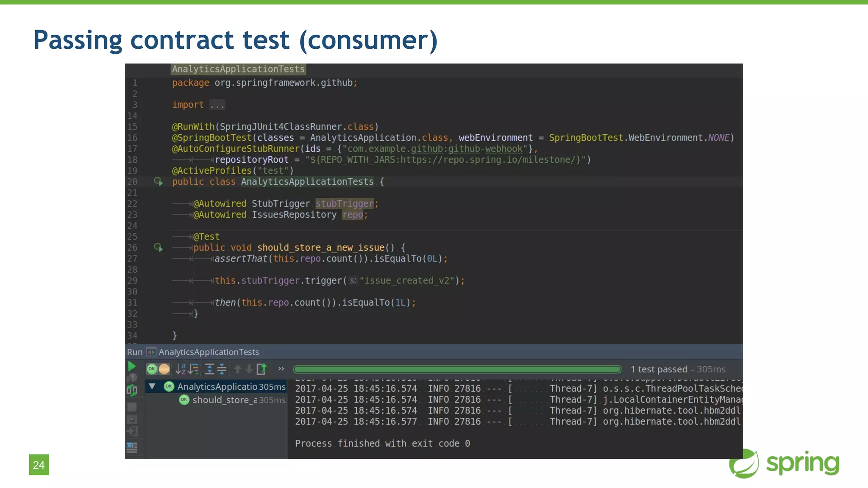The height and width of the screenshot is (488, 868).
Task: Click the repo field name on line 23
Action: pos(353,215)
